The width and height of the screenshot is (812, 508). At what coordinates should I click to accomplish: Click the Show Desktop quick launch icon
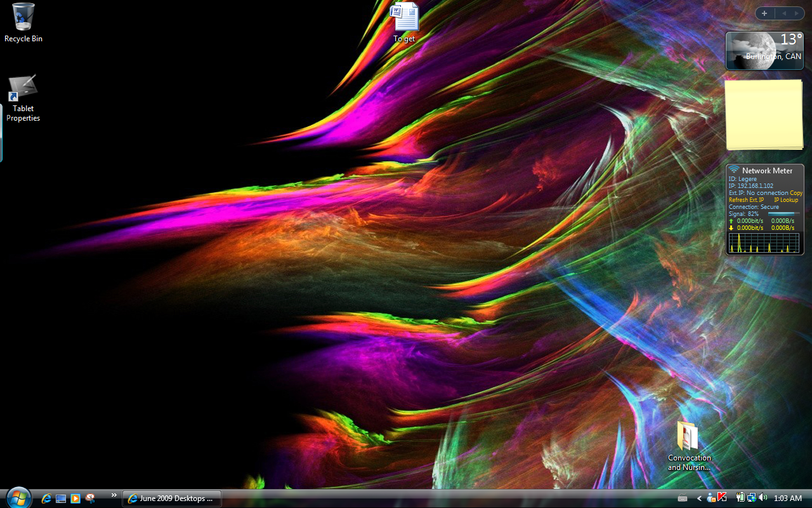point(61,498)
